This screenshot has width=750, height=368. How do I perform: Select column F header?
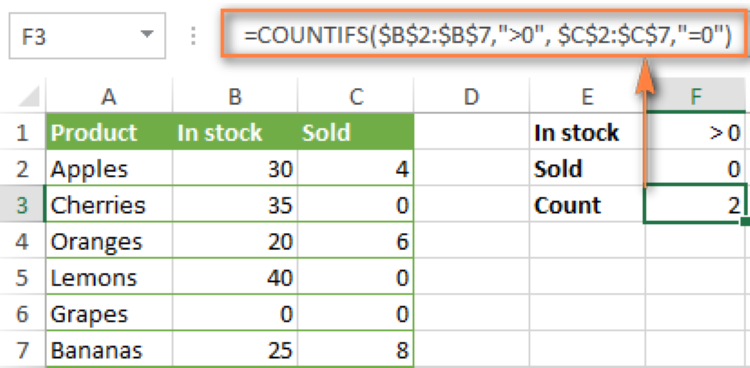click(696, 97)
